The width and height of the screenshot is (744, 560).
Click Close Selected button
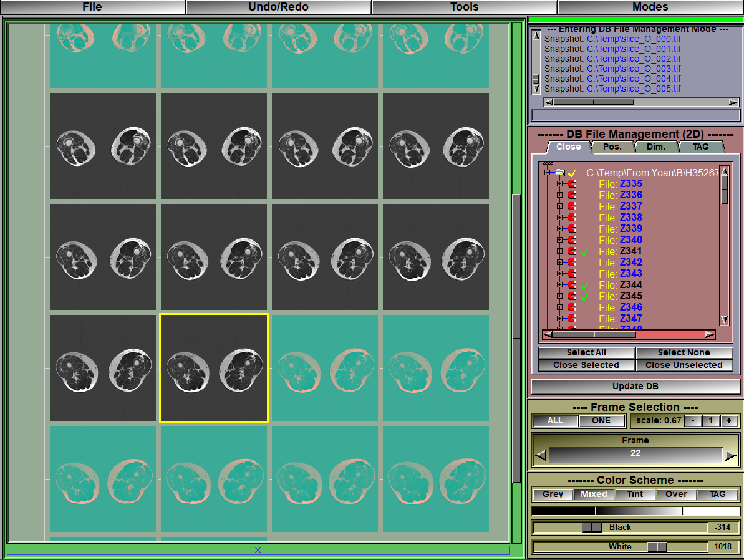point(586,365)
